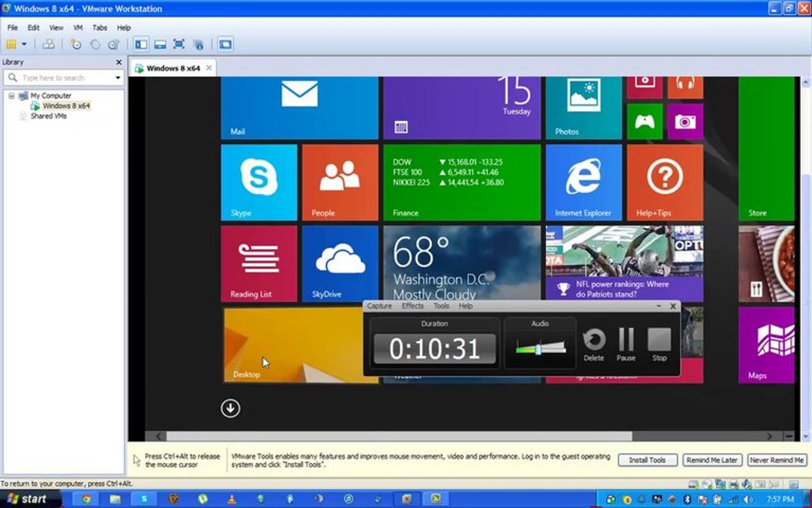
Task: Open the Store tile
Action: 766,150
